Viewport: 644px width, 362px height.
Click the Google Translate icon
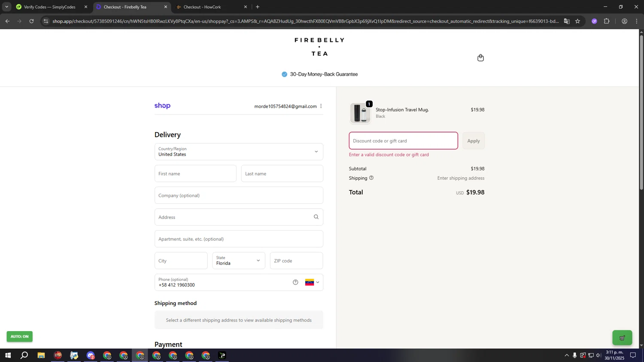point(567,21)
